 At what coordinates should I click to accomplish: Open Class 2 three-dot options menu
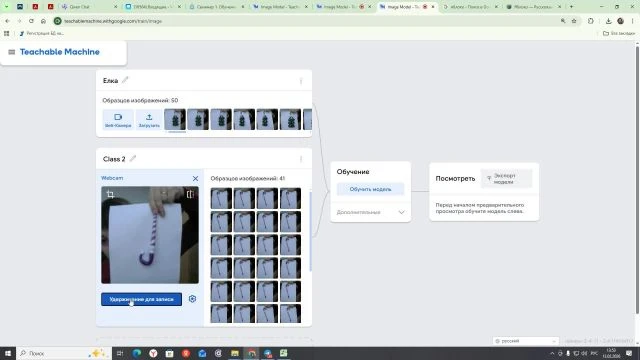pos(301,159)
